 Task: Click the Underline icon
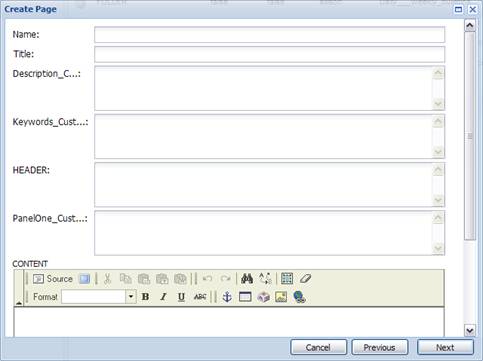[181, 297]
